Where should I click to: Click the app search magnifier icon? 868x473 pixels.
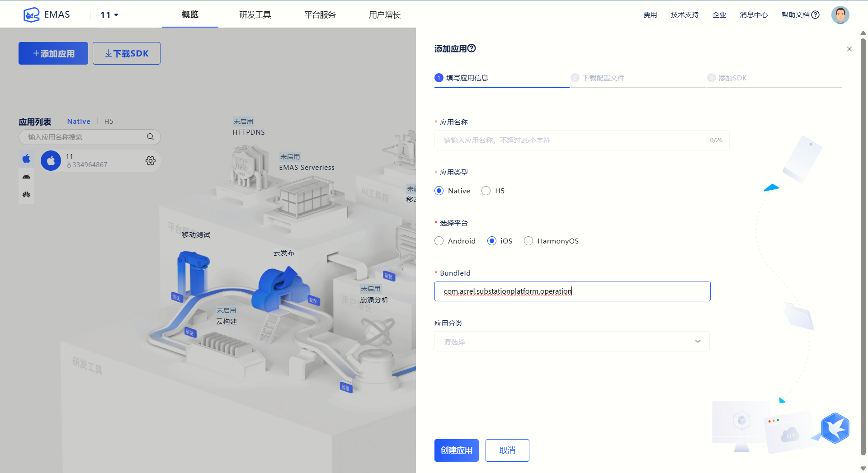(x=151, y=137)
